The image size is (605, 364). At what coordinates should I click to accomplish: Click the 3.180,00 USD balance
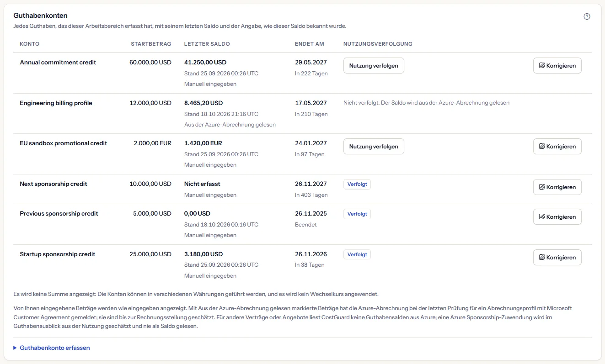click(x=203, y=254)
